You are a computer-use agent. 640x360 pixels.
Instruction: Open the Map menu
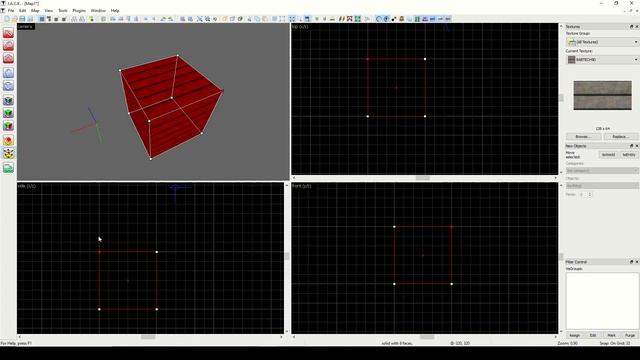[35, 11]
